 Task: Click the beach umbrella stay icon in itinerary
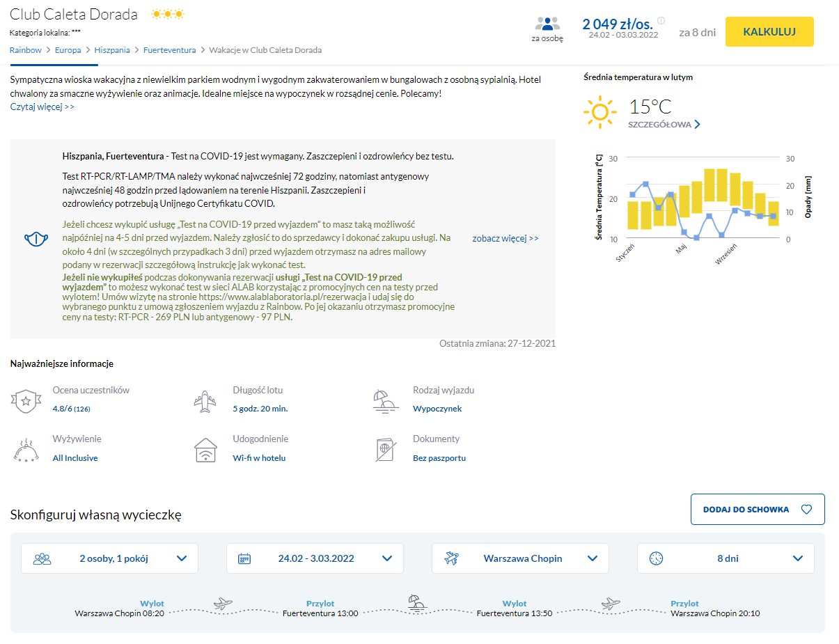click(x=418, y=602)
